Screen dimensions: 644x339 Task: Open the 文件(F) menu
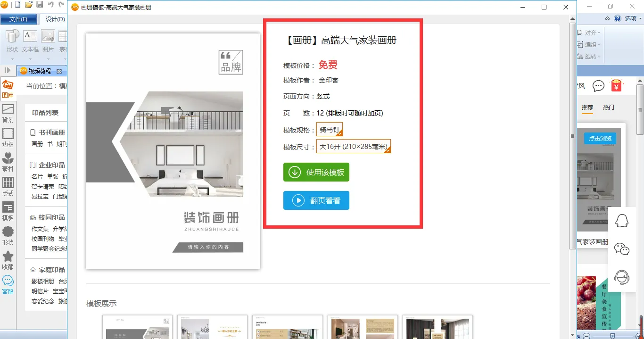pos(18,19)
